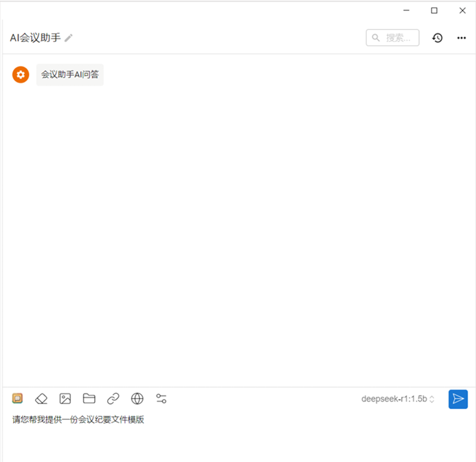
Task: Select the prompt template icon
Action: (18, 398)
